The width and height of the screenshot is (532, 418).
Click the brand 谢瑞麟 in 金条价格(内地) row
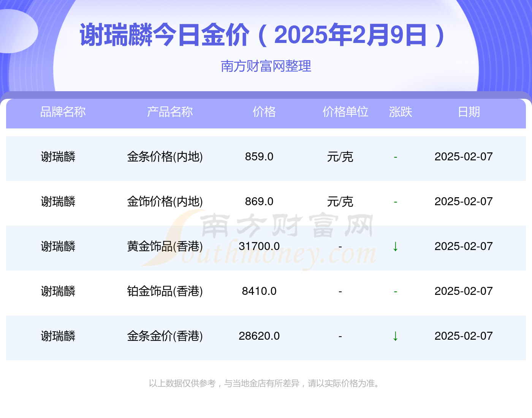pyautogui.click(x=58, y=157)
